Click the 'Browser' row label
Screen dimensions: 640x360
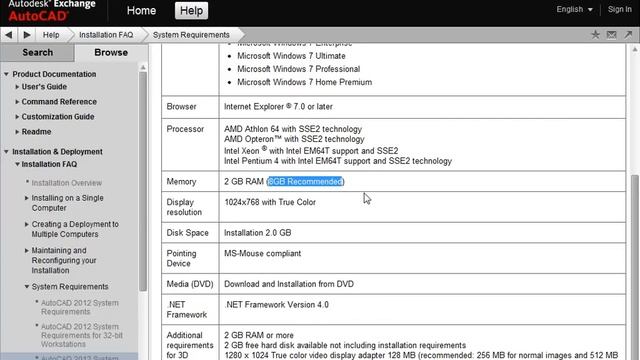point(181,107)
